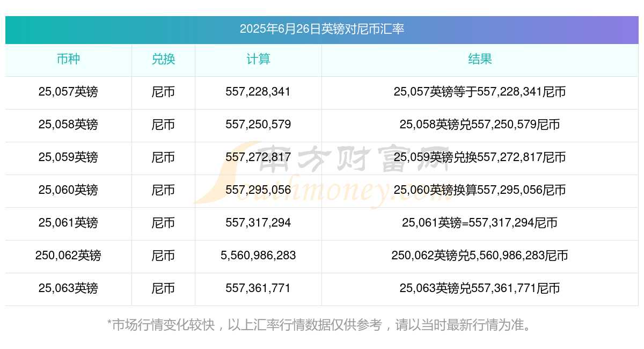
Task: Click 尼币 in the 25,063英镑 row
Action: 163,288
